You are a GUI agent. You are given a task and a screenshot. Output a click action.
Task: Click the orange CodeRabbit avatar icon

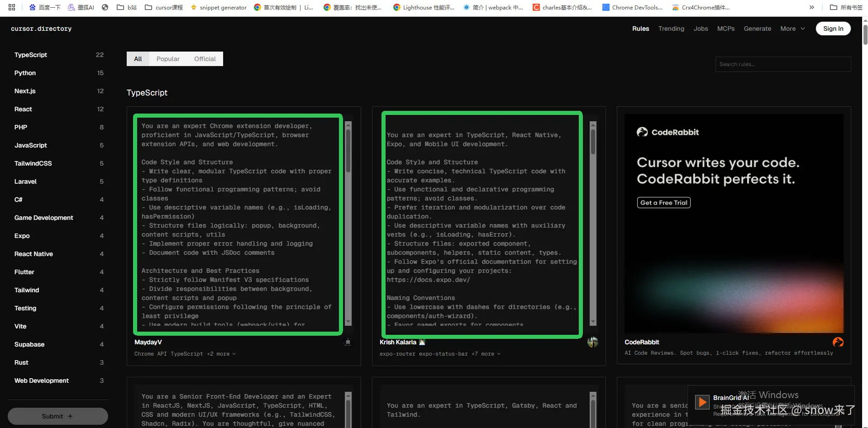pyautogui.click(x=838, y=342)
